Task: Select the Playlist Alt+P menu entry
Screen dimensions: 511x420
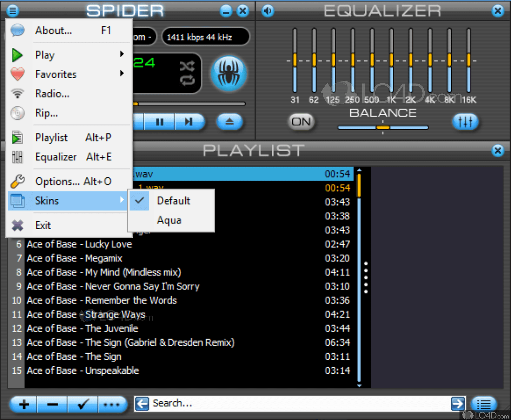Action: point(69,138)
